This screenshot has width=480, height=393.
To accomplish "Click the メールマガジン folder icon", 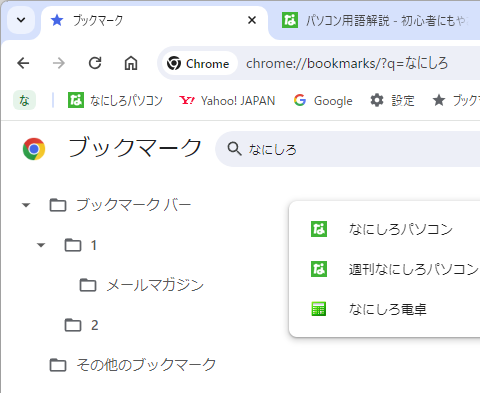I will pos(88,285).
